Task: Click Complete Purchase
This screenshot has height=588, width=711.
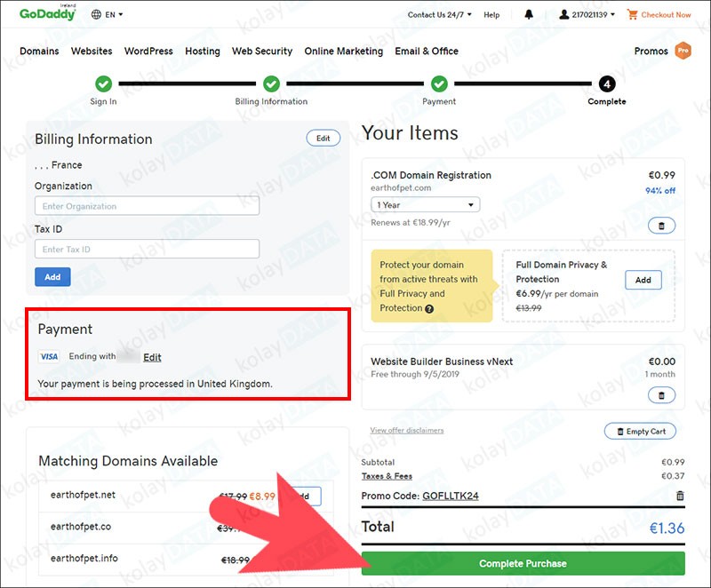Action: 523,563
